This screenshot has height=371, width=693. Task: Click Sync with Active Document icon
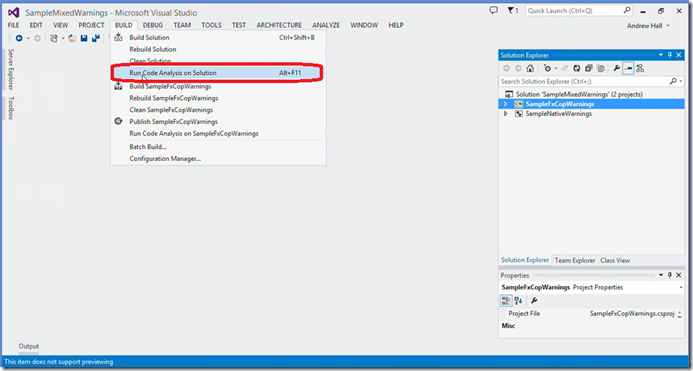tap(565, 69)
